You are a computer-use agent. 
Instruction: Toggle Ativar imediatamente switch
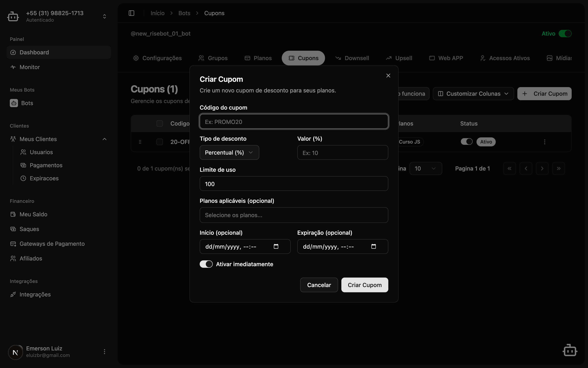click(x=206, y=264)
